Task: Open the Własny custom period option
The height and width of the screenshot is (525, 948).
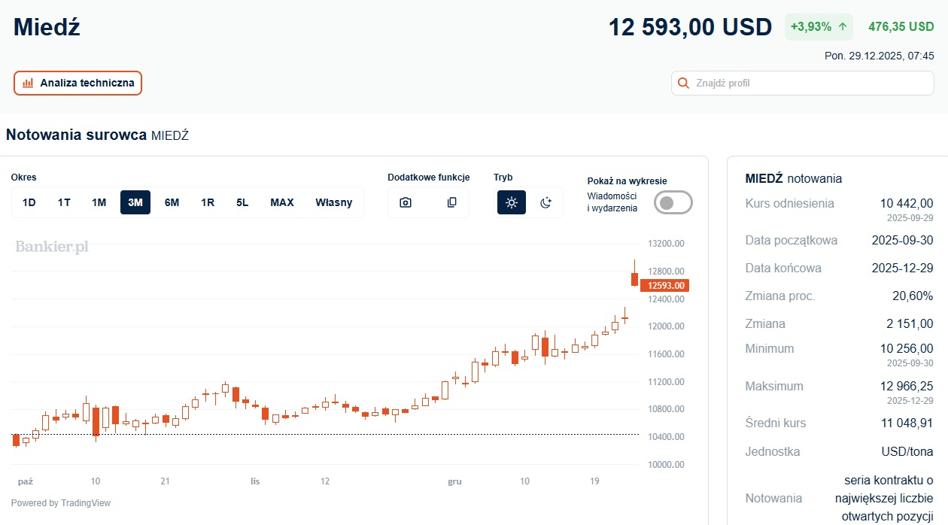Action: tap(334, 203)
